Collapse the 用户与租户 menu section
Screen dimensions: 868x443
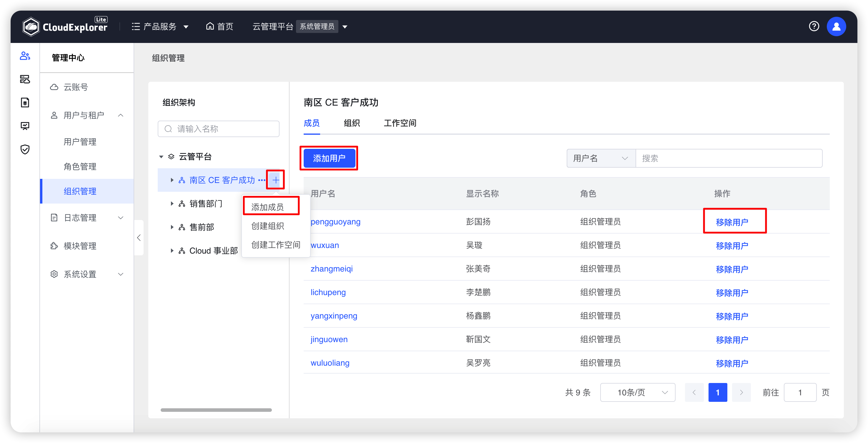[x=121, y=115]
